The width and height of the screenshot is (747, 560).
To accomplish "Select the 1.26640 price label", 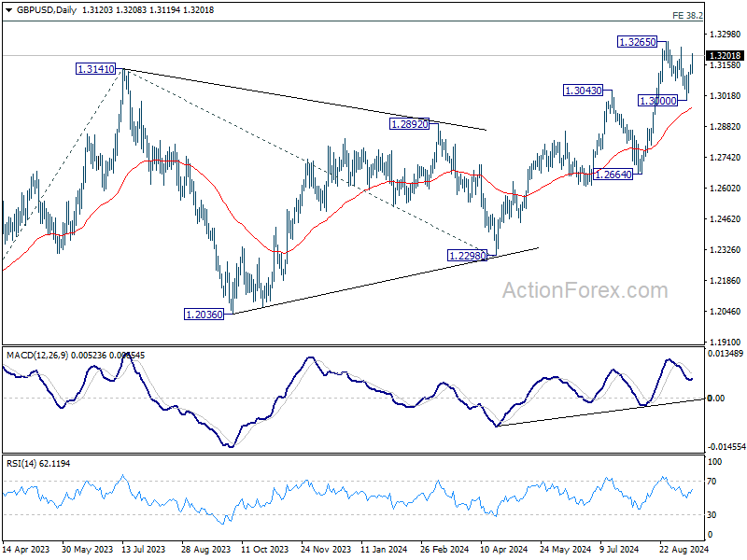I will click(x=613, y=175).
